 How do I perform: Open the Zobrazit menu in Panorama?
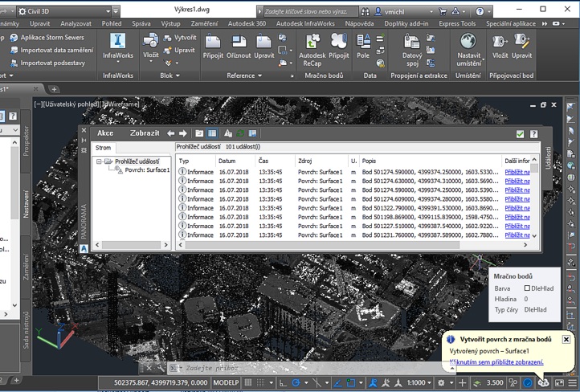click(x=145, y=133)
